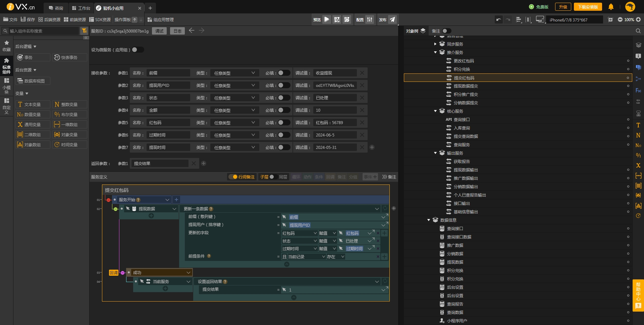Collapse the 数据信息 tree node

(x=428, y=220)
